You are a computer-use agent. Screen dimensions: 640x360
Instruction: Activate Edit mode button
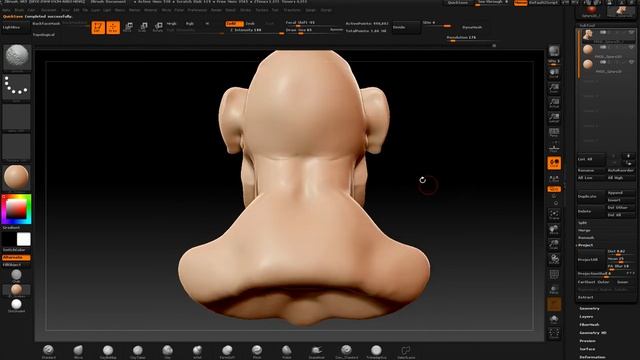(x=98, y=27)
